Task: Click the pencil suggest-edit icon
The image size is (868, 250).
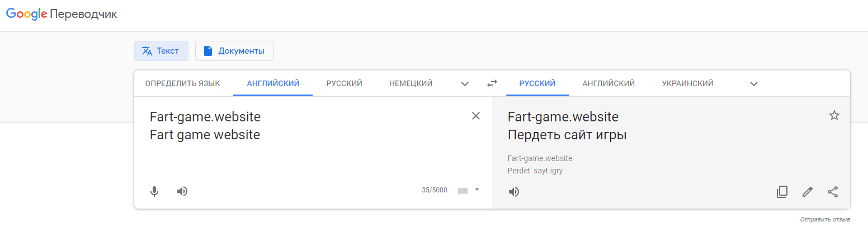Action: tap(807, 192)
